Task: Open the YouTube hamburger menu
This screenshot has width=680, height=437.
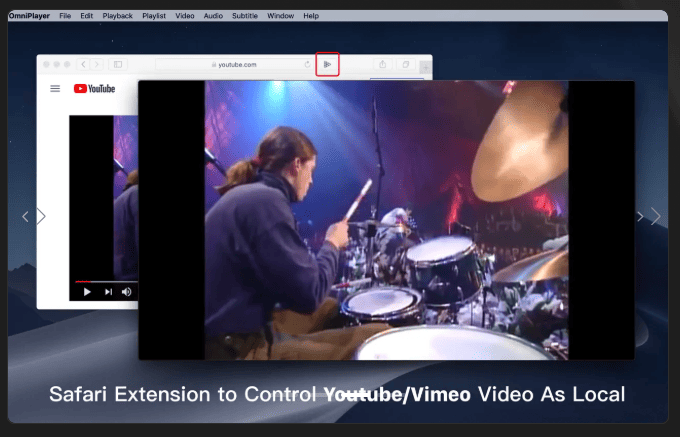Action: point(55,89)
